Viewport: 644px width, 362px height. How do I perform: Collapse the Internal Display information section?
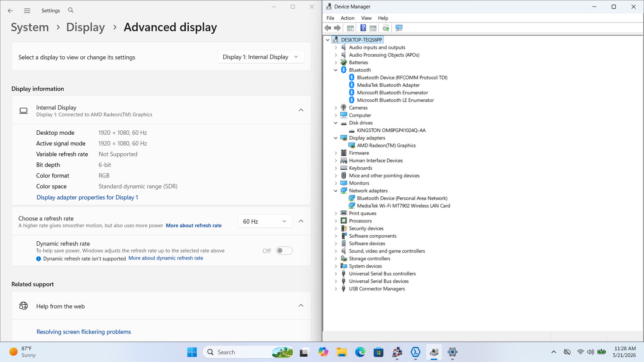301,110
